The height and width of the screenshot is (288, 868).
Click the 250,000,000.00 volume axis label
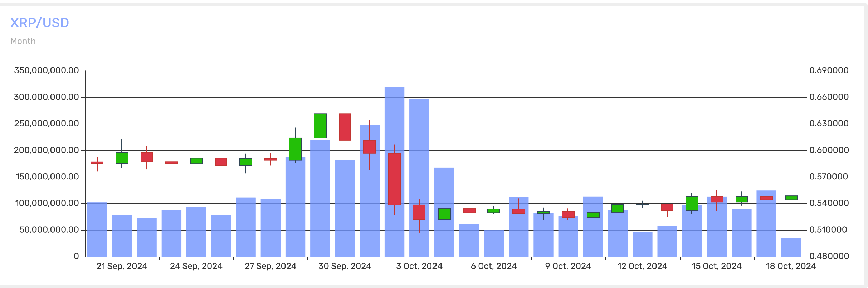click(x=47, y=124)
